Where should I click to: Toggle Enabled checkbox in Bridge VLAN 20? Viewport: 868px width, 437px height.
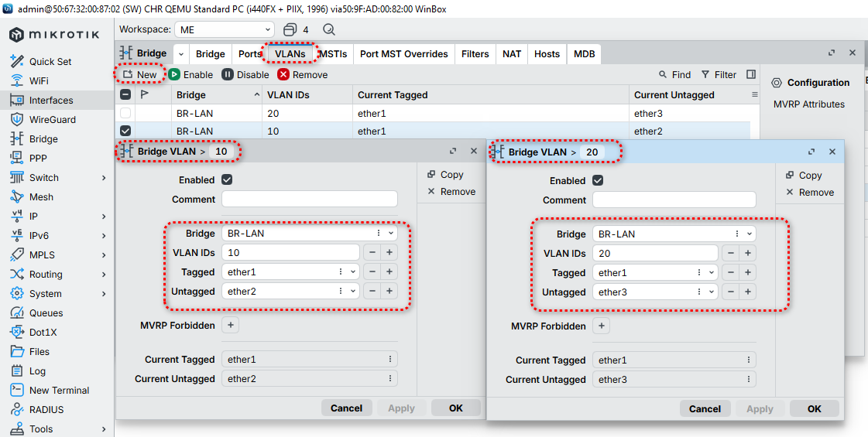coord(598,180)
